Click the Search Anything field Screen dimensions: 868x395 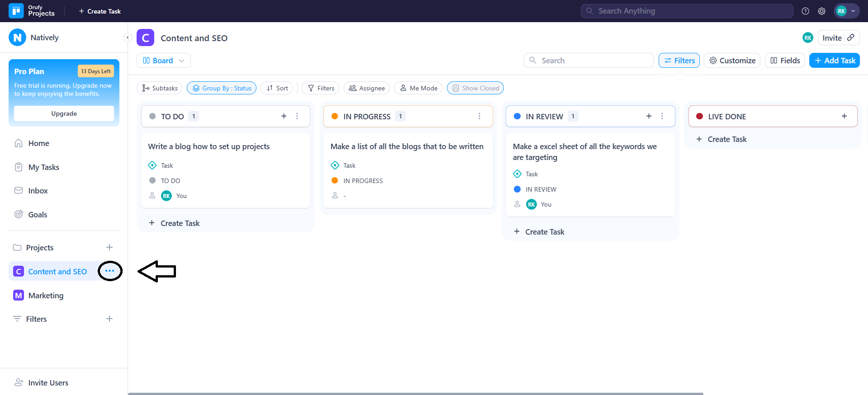[x=687, y=11]
